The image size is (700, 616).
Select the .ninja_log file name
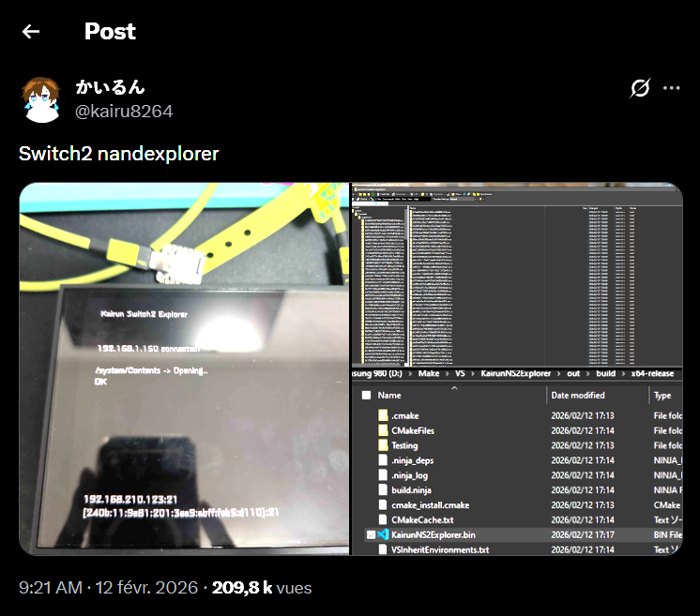click(x=409, y=475)
